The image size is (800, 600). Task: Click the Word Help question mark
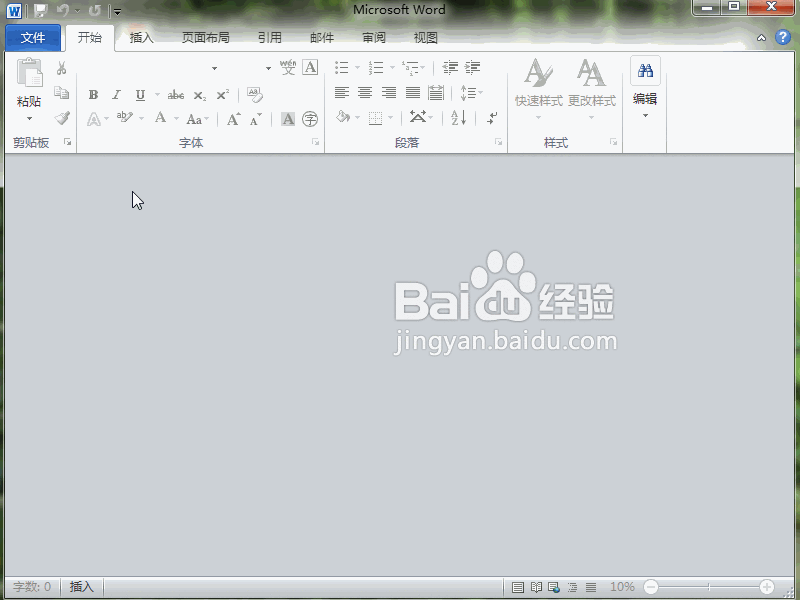[x=783, y=37]
